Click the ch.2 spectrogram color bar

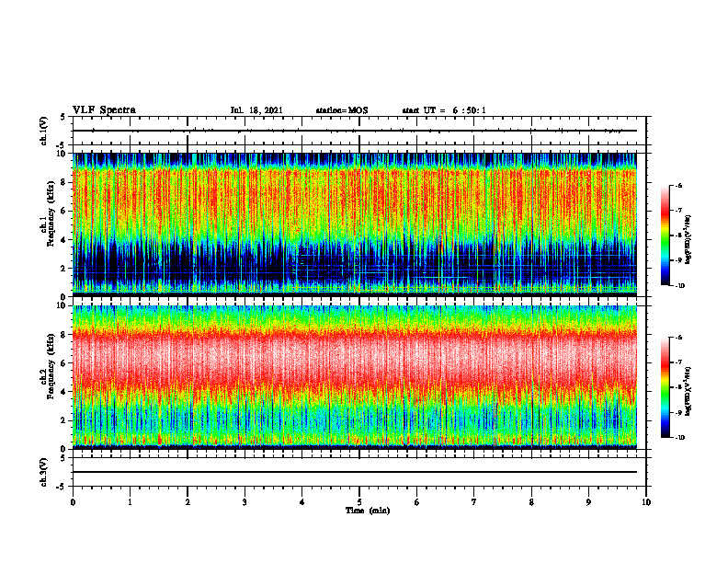tap(665, 387)
